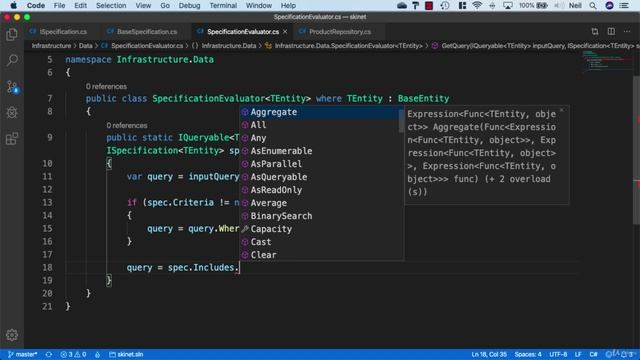Show references for SpecificationEvaluator class

[x=106, y=87]
